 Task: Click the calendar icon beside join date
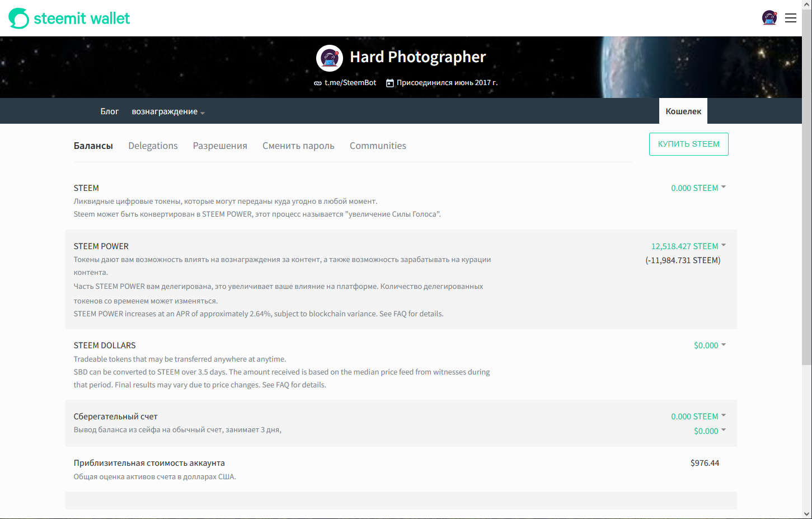pos(390,83)
